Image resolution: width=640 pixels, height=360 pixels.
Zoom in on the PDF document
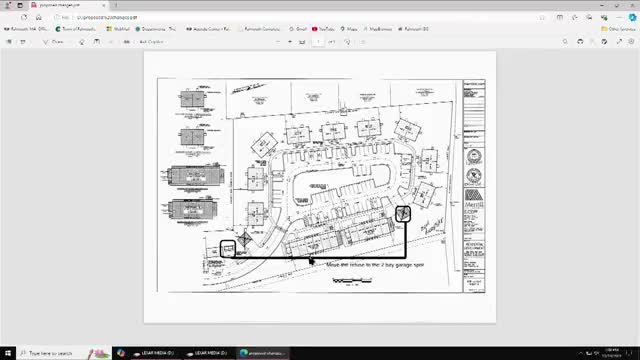pos(290,42)
